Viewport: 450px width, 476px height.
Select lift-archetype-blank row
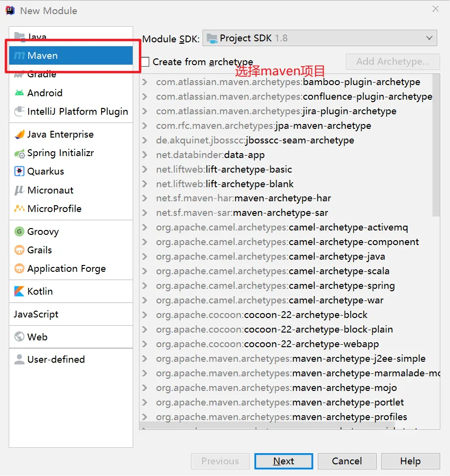(x=286, y=184)
